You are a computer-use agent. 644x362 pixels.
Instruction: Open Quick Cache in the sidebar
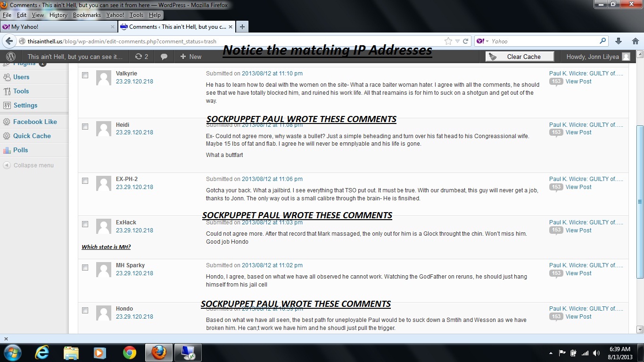click(32, 136)
